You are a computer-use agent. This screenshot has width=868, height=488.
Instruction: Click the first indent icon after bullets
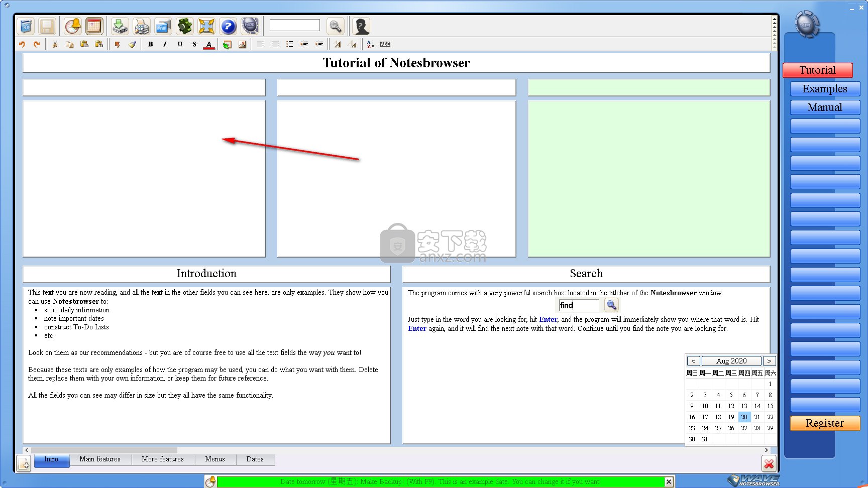[x=304, y=44]
